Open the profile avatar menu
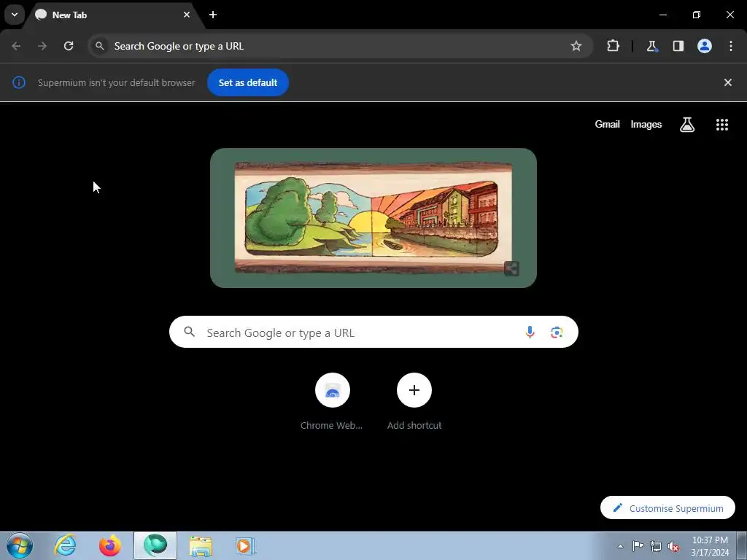 tap(705, 46)
